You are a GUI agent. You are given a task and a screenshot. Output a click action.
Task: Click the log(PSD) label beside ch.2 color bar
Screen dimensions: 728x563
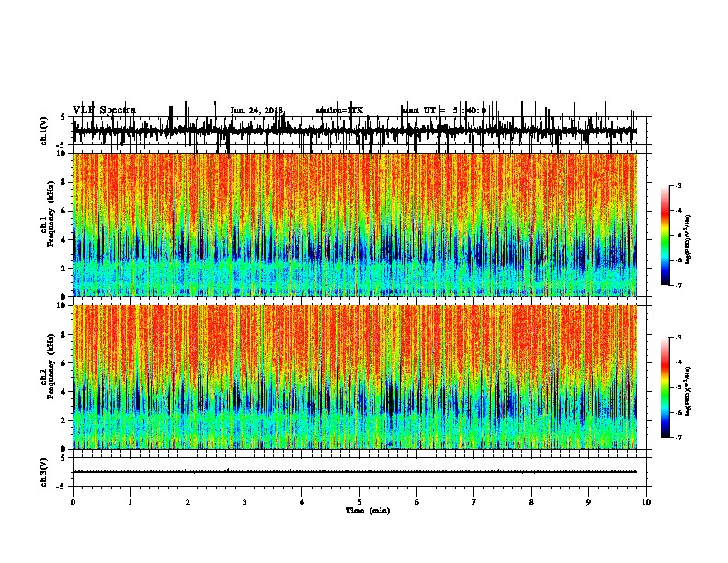click(688, 392)
